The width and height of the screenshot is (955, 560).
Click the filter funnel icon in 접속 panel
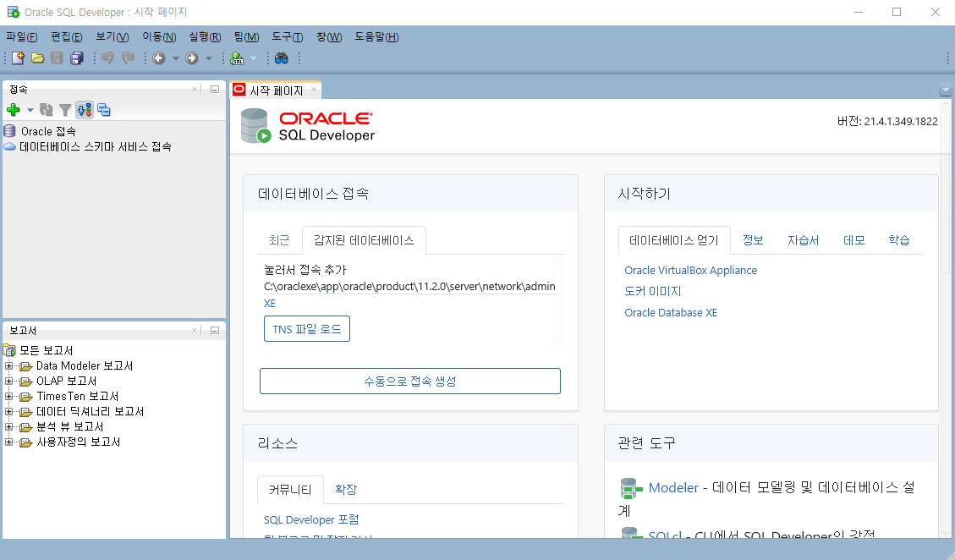(x=64, y=110)
